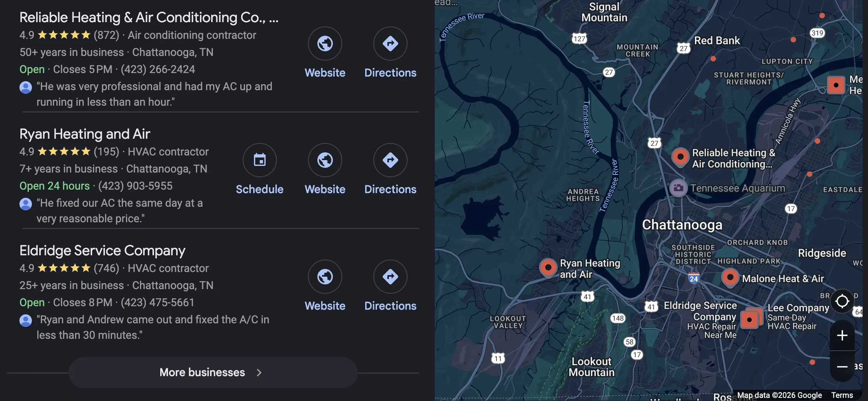Open the Eldridge Service Company listing

point(102,251)
